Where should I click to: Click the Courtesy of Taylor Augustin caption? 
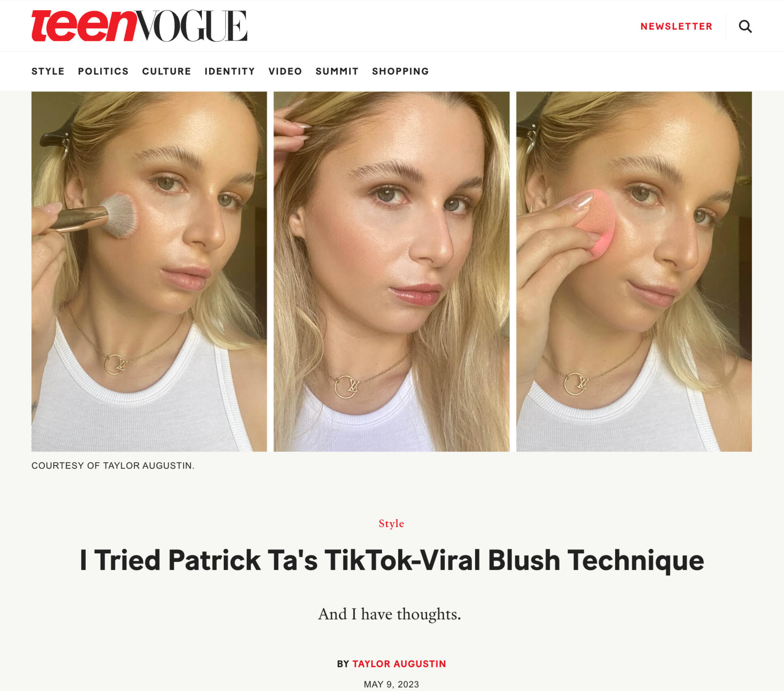point(113,466)
